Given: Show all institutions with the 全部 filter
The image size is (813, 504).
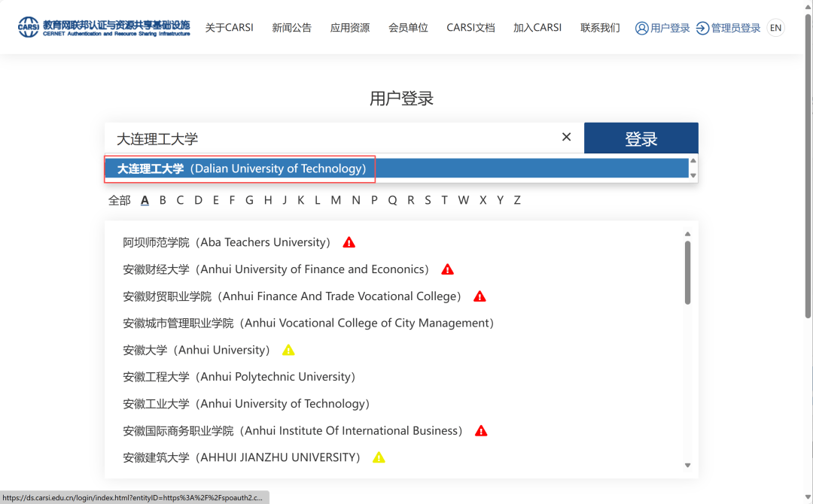Looking at the screenshot, I should pos(119,200).
